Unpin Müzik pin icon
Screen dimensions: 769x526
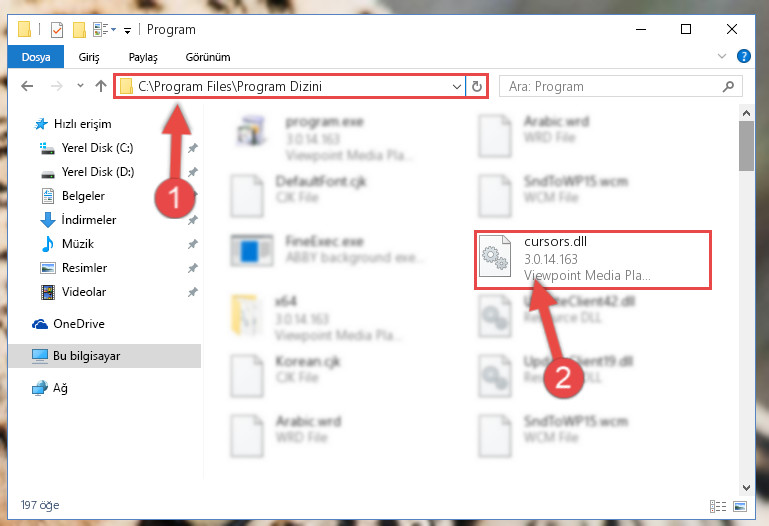(x=193, y=244)
